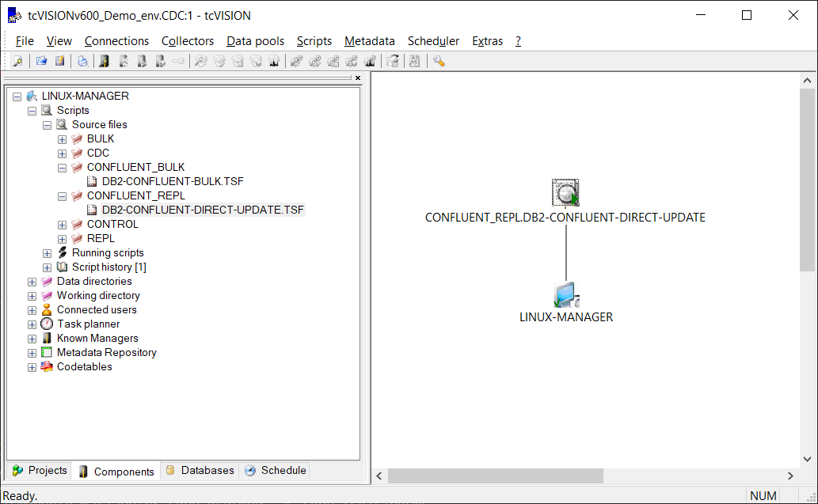The width and height of the screenshot is (818, 504).
Task: Open the Connections menu
Action: tap(116, 41)
